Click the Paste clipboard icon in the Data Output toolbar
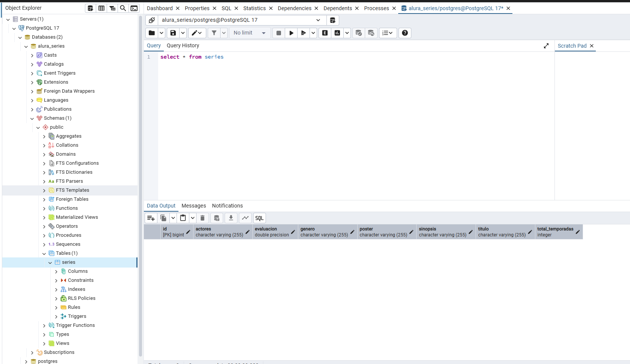The image size is (630, 364). (x=183, y=218)
